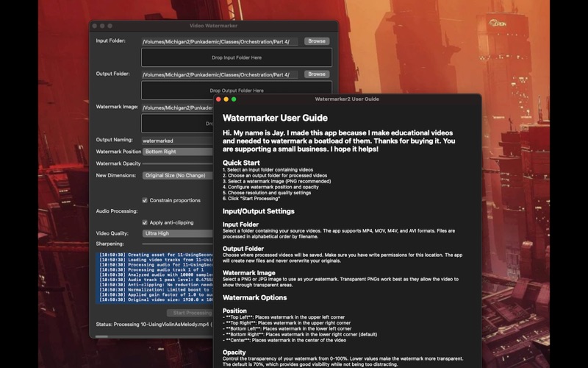Open the Watermark Position dropdown
The width and height of the screenshot is (588, 368).
tap(178, 152)
